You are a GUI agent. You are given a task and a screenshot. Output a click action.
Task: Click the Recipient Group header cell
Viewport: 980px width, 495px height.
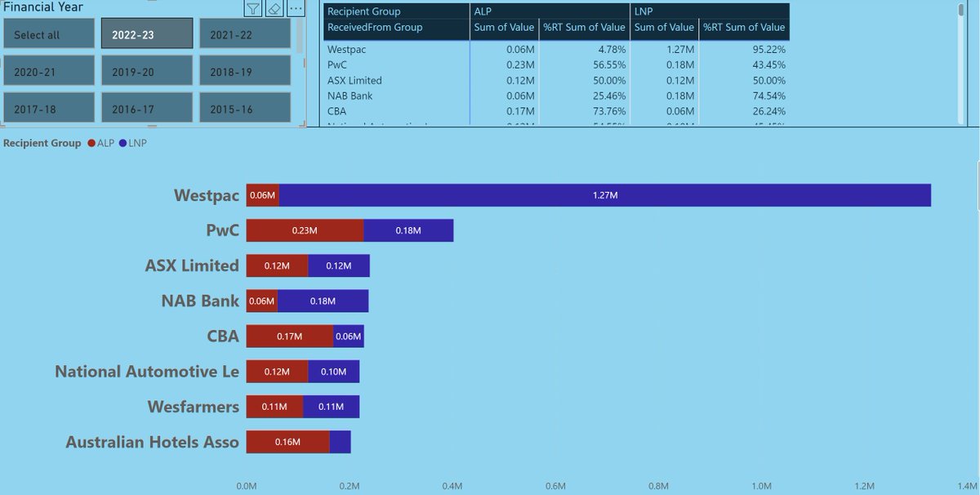(397, 11)
